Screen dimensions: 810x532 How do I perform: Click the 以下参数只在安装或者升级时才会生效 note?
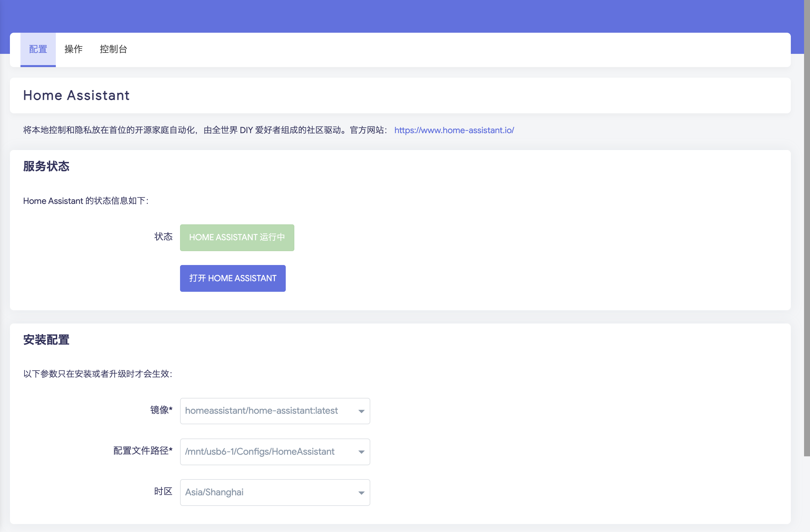tap(98, 374)
